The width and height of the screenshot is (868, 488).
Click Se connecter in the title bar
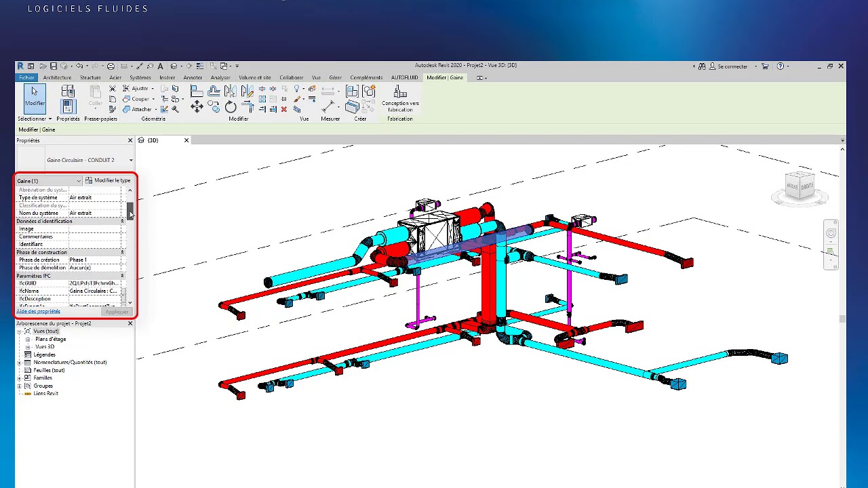pos(732,66)
